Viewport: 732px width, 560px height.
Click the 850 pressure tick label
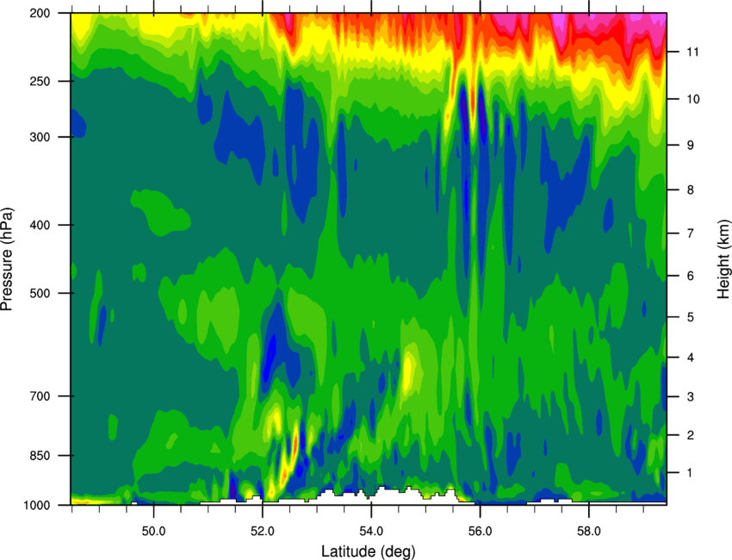(40, 455)
